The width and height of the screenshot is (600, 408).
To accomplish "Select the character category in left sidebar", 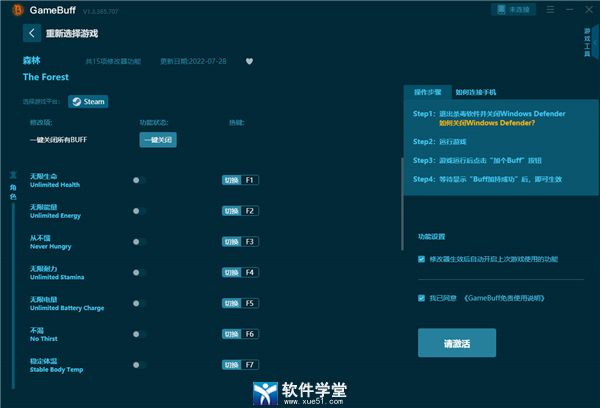I will point(13,192).
